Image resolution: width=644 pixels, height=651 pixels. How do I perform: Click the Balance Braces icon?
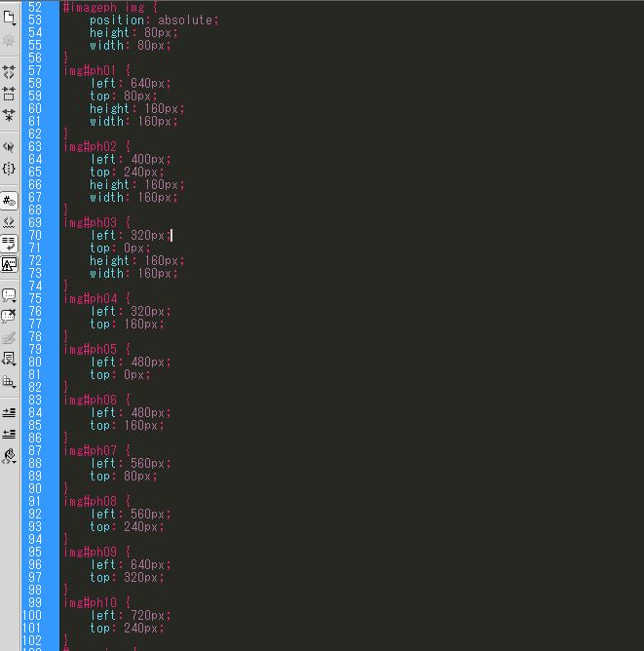tap(9, 169)
